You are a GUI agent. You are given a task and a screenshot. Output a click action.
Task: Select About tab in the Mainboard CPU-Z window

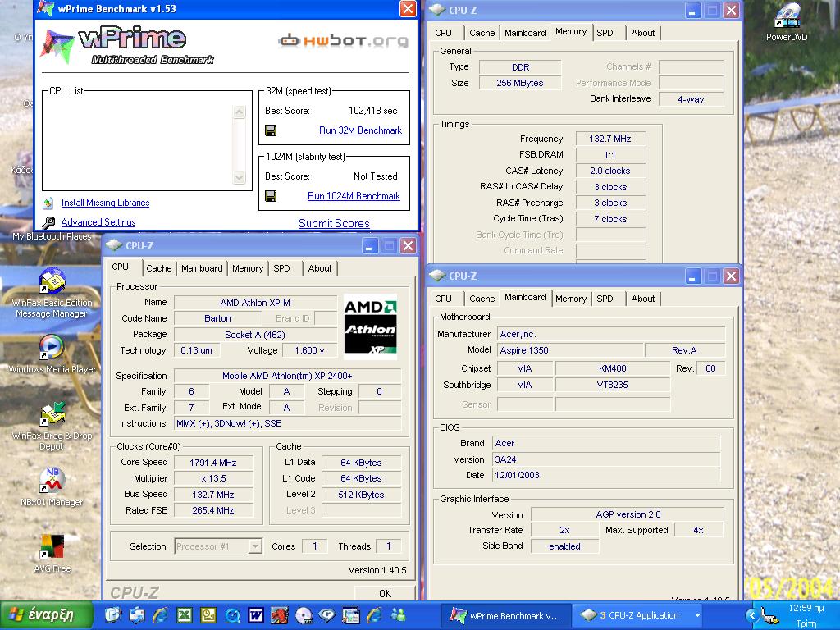pyautogui.click(x=643, y=299)
